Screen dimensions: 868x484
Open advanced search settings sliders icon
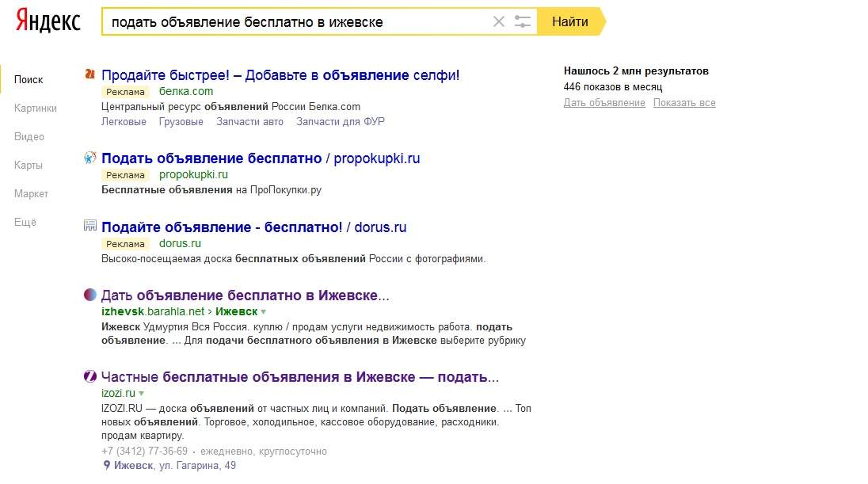point(522,21)
